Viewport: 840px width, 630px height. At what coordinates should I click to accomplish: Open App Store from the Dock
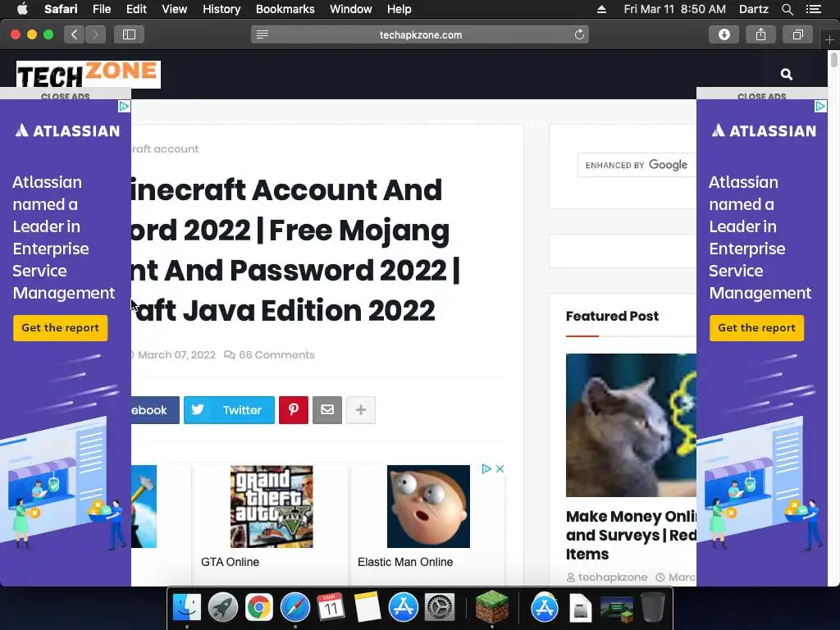click(x=403, y=608)
